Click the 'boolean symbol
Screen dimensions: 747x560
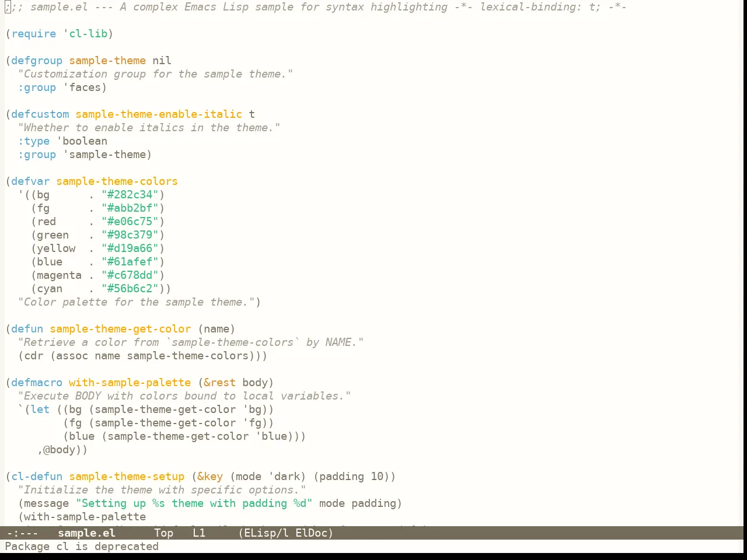point(82,141)
